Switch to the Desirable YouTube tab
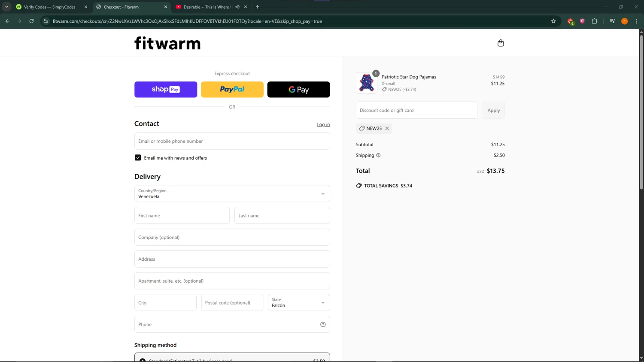This screenshot has height=362, width=644. pyautogui.click(x=206, y=7)
